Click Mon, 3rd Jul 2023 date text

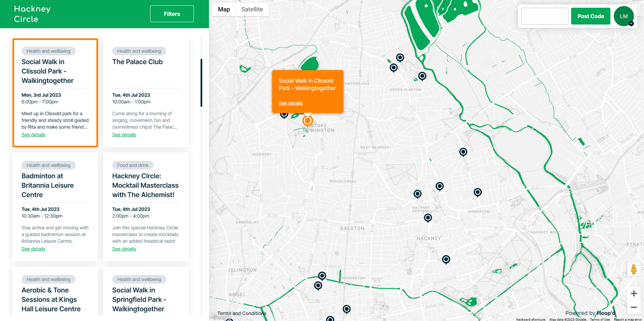41,95
